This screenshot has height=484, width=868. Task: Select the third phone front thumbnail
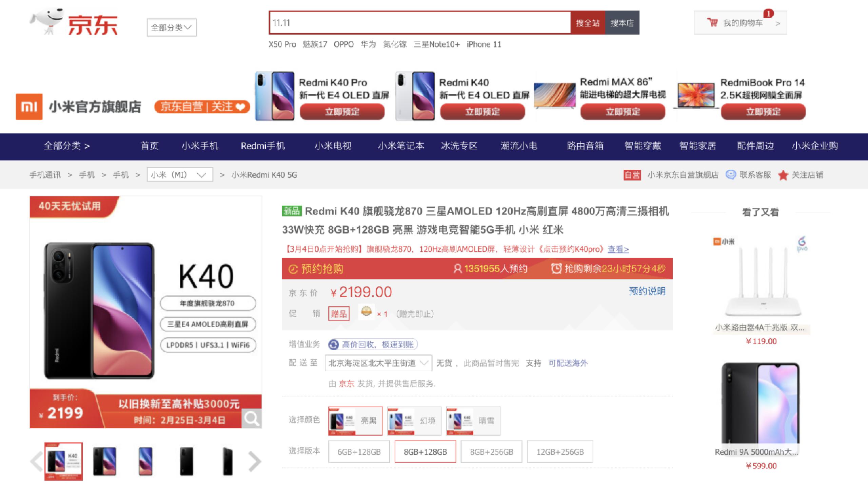tap(145, 461)
